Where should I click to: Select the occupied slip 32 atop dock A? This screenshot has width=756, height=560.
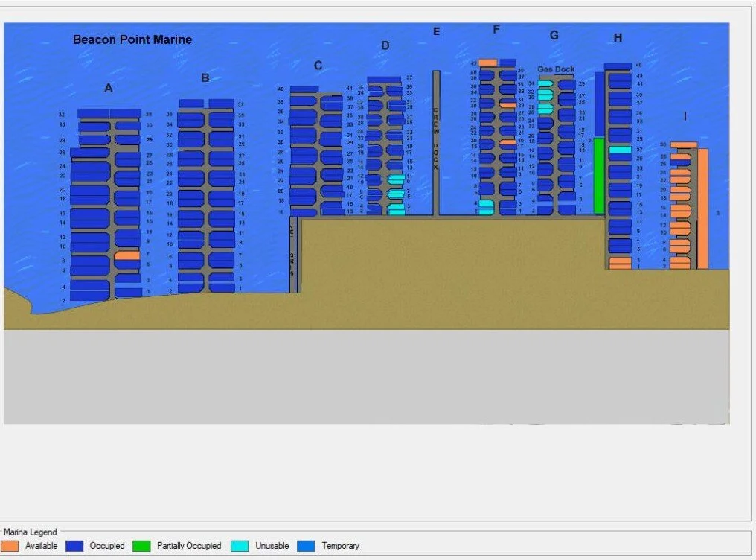pos(93,114)
